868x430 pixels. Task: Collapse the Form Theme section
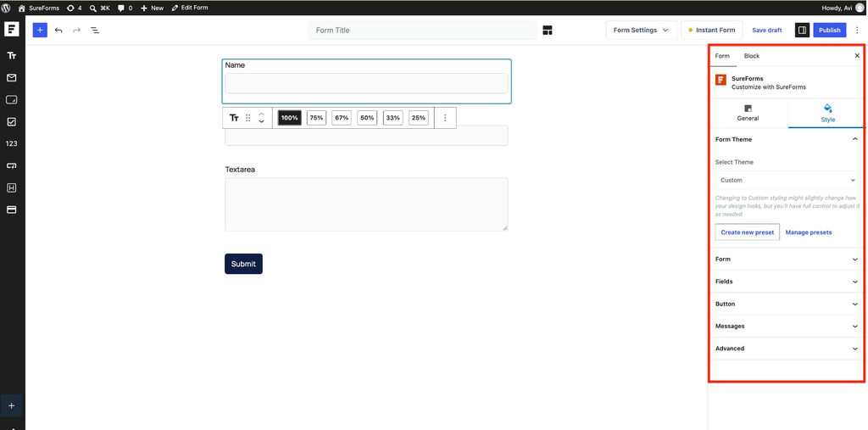787,140
